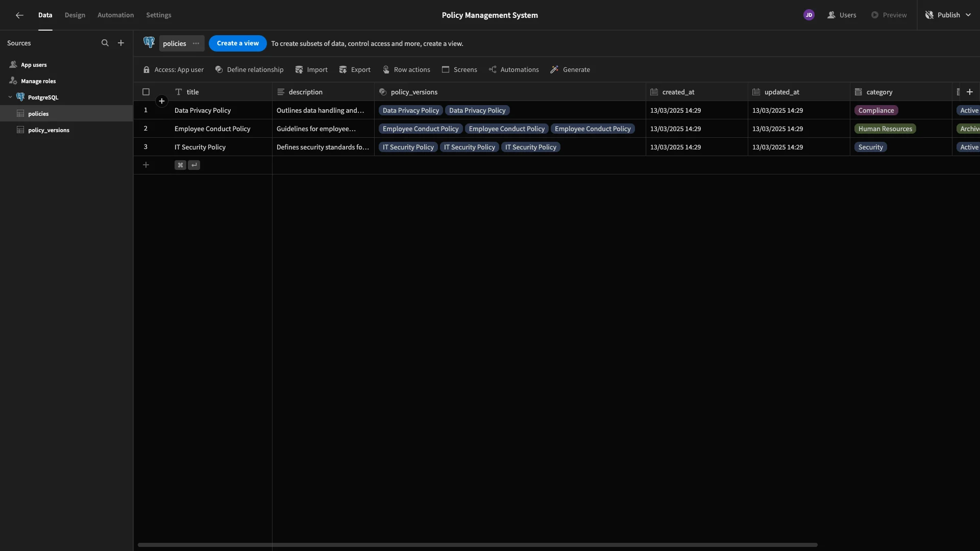Toggle the select-all rows checkbox

click(146, 92)
